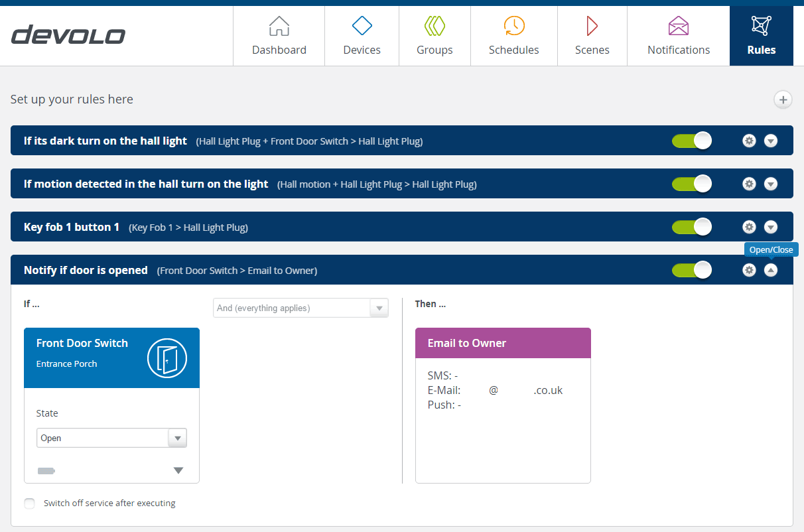The image size is (804, 532).
Task: Go to the Dashboard tab
Action: coord(279,36)
